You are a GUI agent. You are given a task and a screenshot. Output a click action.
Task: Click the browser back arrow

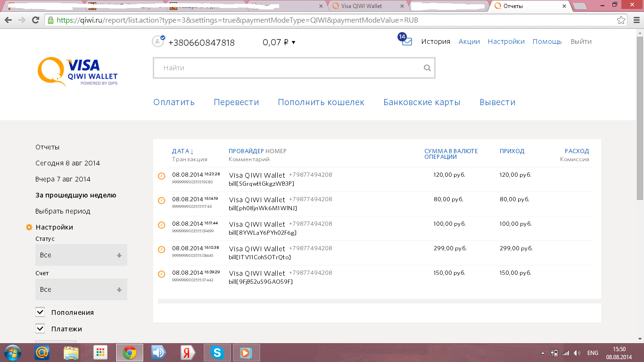(x=8, y=20)
